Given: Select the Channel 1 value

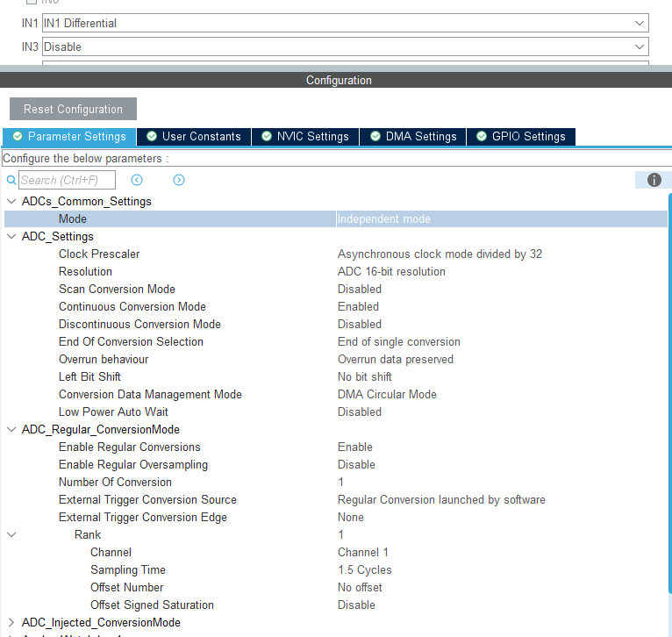Looking at the screenshot, I should tap(363, 553).
